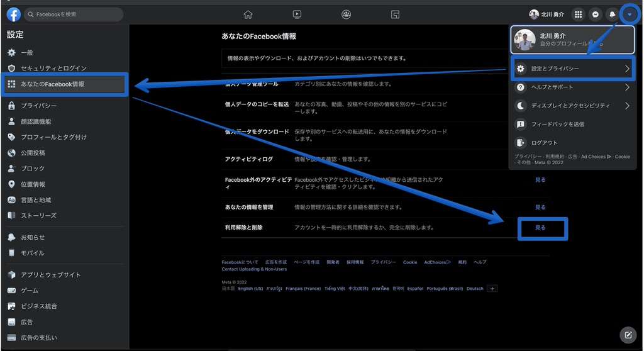Expand chevron next to ディスプレイとアクセシビリティ
644x351 pixels.
(x=627, y=106)
